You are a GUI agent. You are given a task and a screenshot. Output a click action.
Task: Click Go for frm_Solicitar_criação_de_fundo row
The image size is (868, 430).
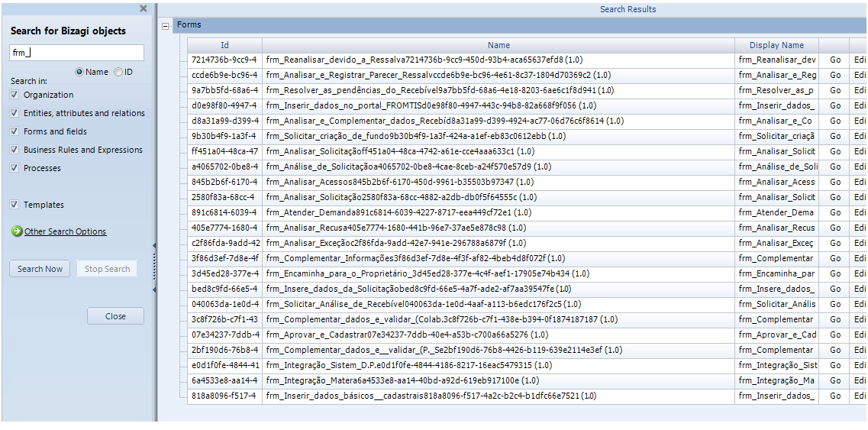click(x=834, y=136)
